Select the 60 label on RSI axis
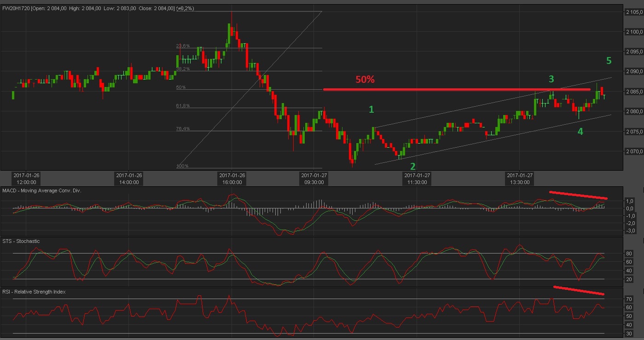Viewport: 644px width, 340px height. click(629, 308)
